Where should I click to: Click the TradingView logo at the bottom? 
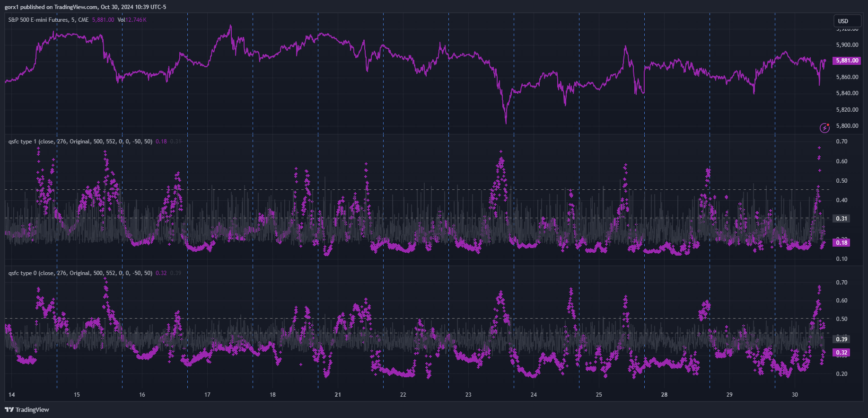click(x=27, y=409)
